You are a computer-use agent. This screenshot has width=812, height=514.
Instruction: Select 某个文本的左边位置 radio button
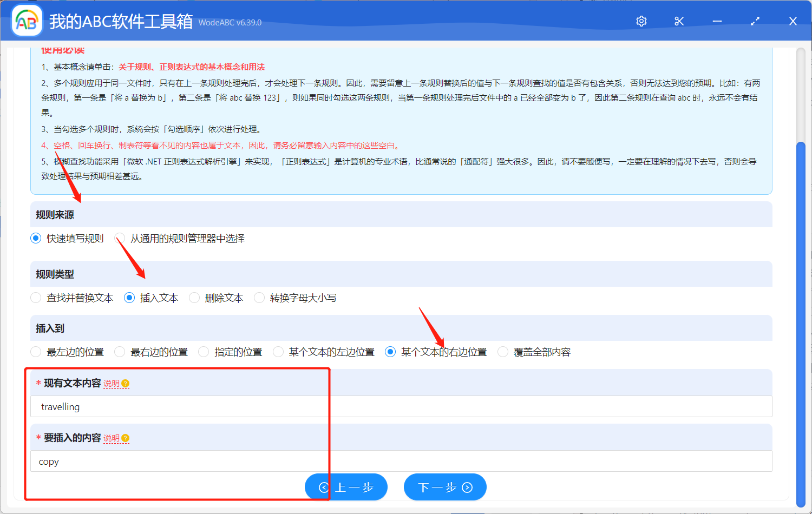[278, 352]
